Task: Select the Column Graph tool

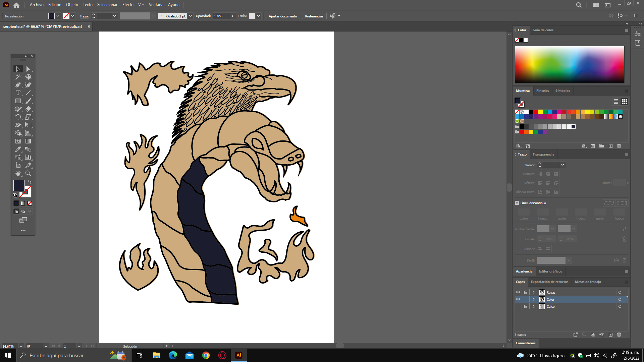Action: (29, 158)
